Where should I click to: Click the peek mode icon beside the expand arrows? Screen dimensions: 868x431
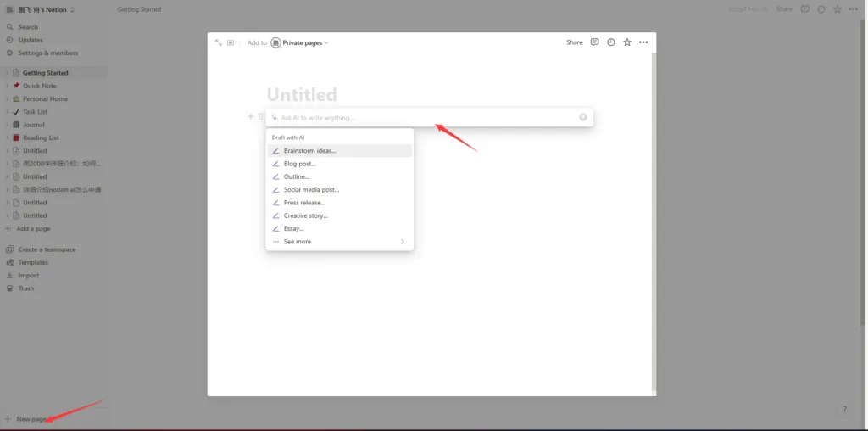231,42
